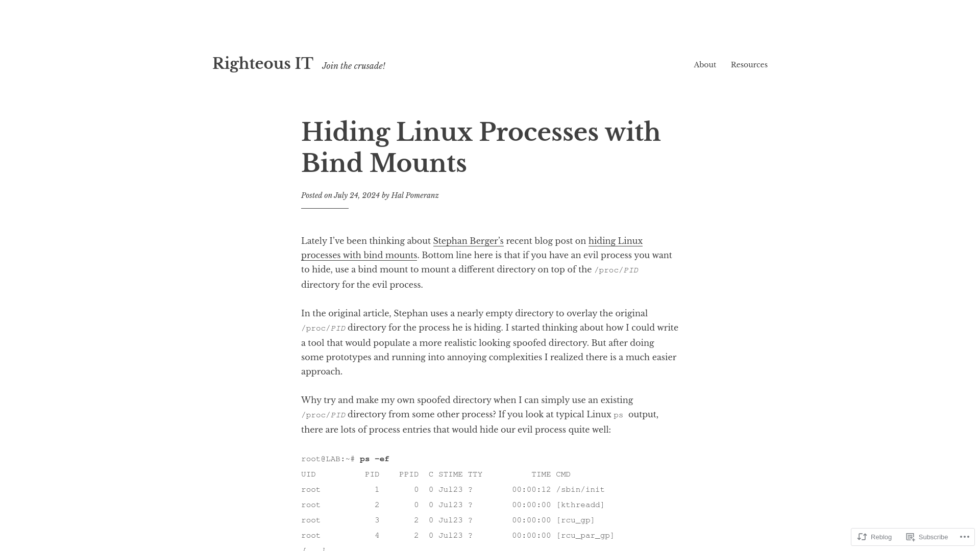The image size is (980, 551).
Task: Open the Resources page
Action: click(x=749, y=65)
